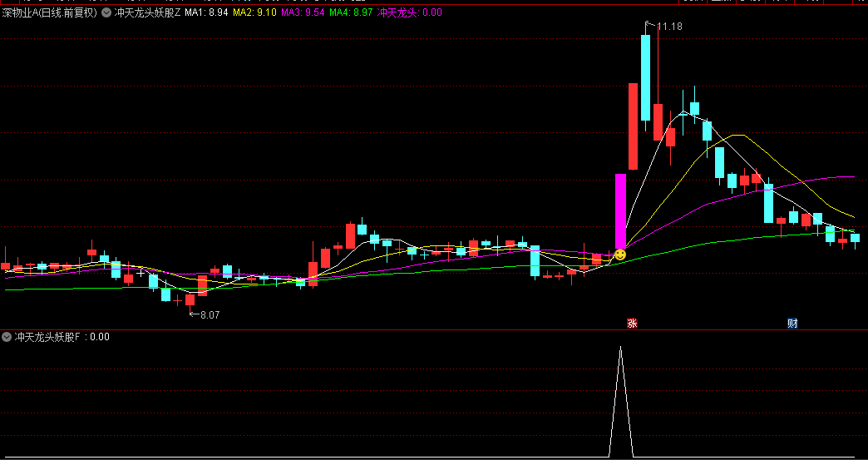Expand the arrow icon beside 冲天龙头妖股F
868x460 pixels.
[x=7, y=337]
